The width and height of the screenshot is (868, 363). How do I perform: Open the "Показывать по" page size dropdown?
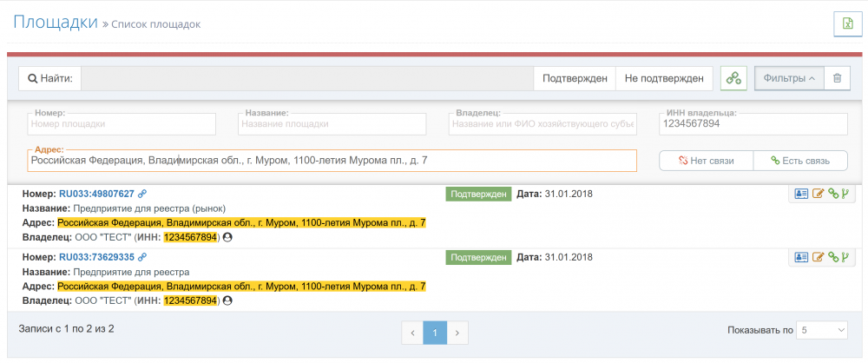pyautogui.click(x=823, y=330)
